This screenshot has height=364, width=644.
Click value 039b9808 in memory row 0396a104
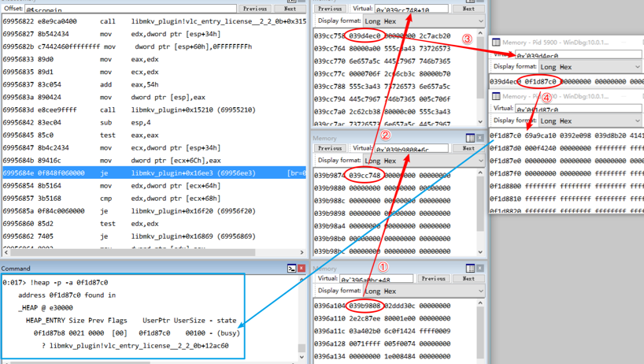pos(365,306)
